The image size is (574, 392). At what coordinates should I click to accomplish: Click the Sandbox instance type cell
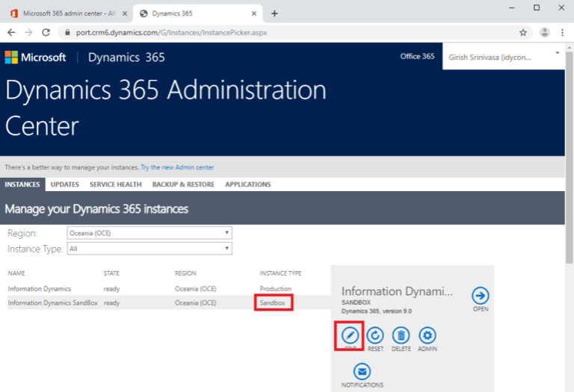[x=272, y=303]
